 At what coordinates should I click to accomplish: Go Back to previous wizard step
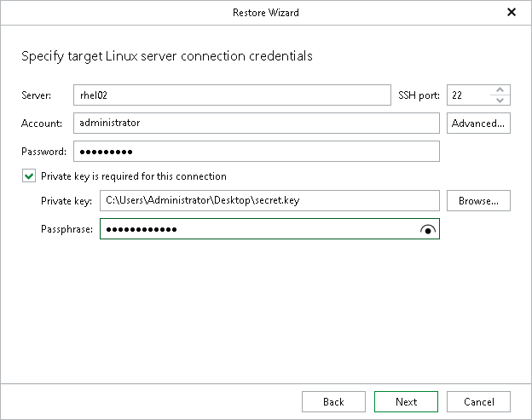333,402
